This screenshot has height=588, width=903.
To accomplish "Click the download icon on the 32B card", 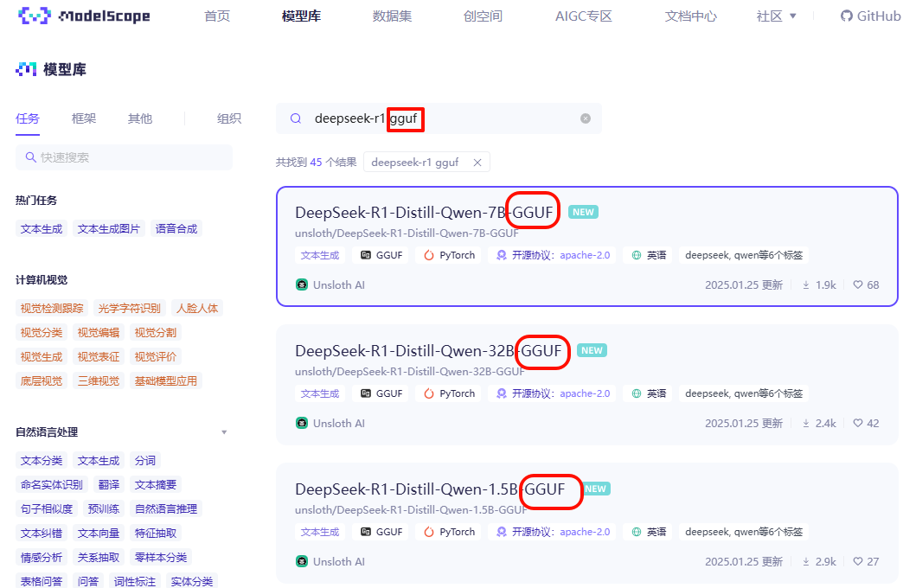I will (x=805, y=423).
